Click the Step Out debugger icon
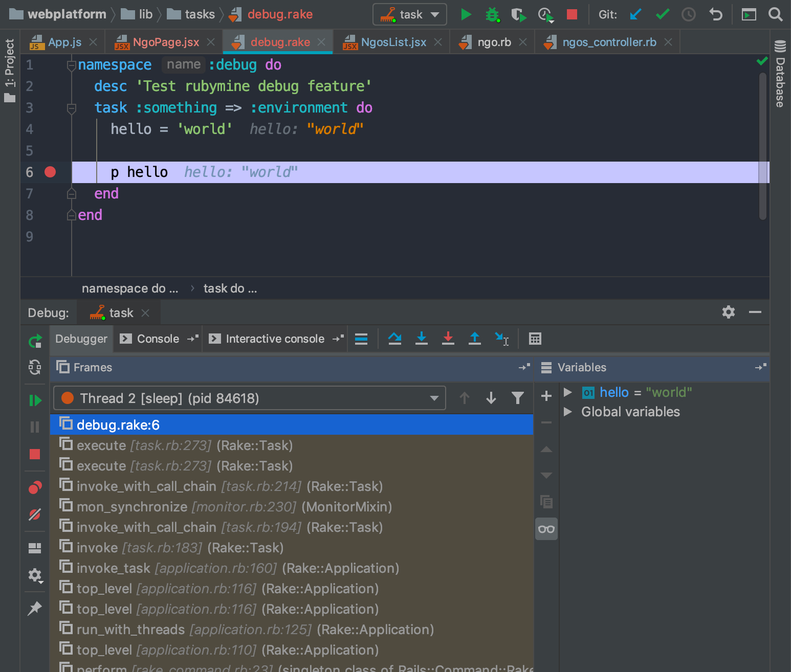This screenshot has width=791, height=672. tap(475, 339)
